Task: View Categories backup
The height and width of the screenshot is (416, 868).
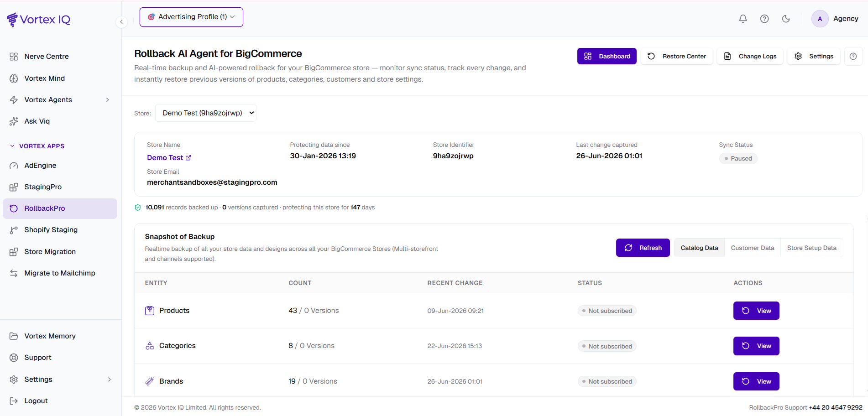Action: click(x=756, y=346)
